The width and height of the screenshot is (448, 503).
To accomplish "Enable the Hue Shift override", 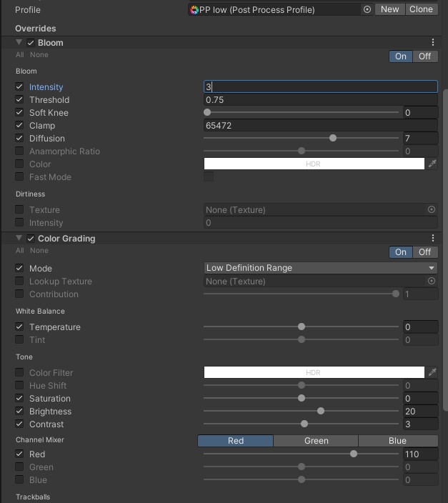I will pos(19,385).
